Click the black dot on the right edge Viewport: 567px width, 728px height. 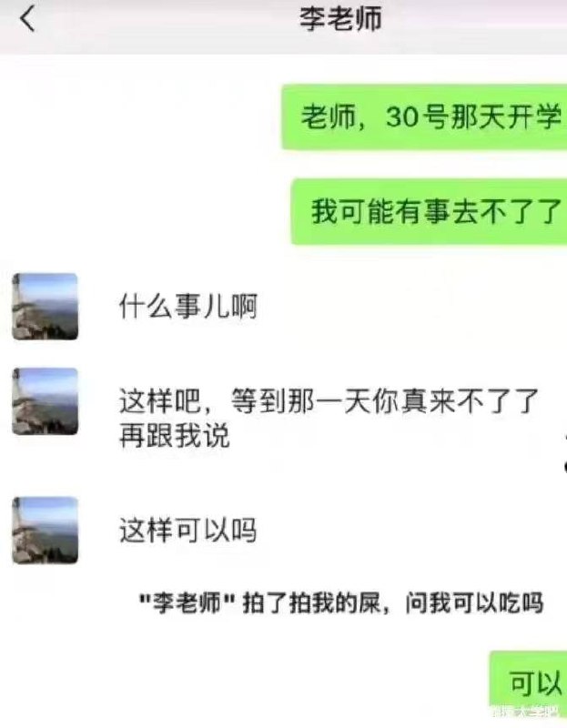click(565, 466)
